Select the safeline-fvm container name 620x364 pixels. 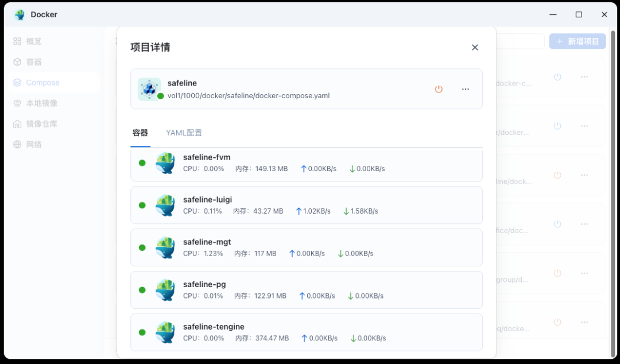[x=207, y=157]
